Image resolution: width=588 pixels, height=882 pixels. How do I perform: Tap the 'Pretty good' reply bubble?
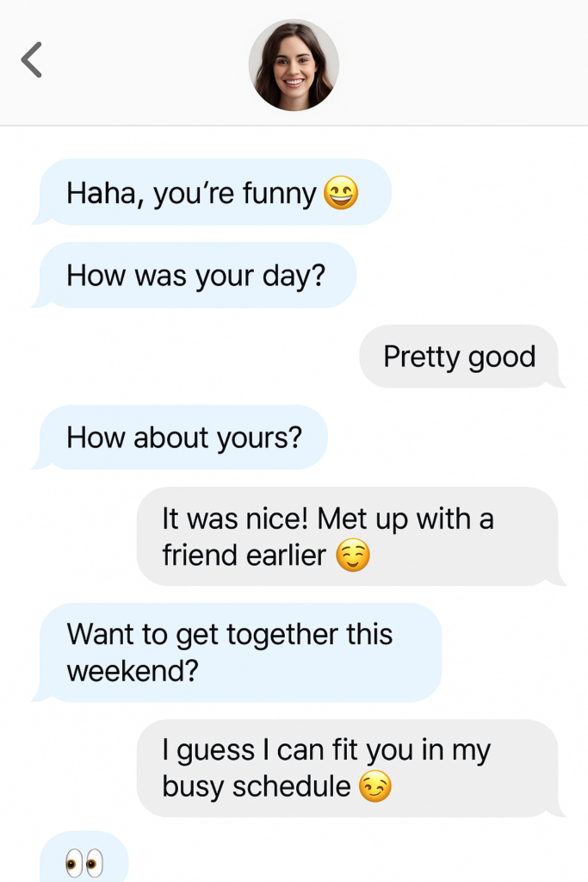(x=462, y=356)
